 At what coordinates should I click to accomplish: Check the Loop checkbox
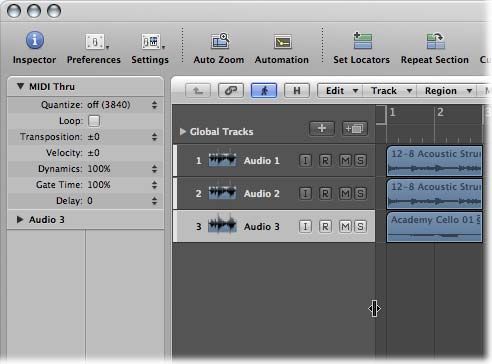(x=94, y=121)
